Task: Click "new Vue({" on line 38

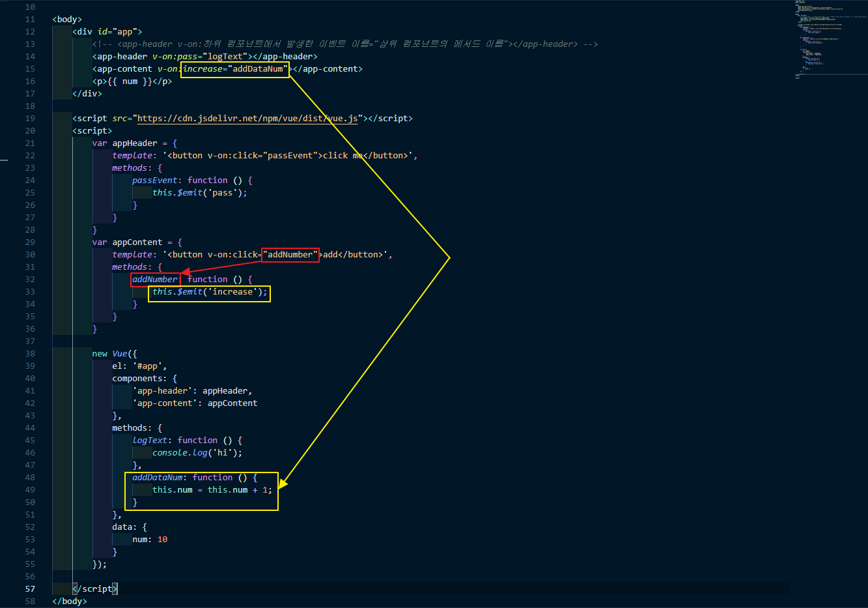Action: [x=115, y=354]
